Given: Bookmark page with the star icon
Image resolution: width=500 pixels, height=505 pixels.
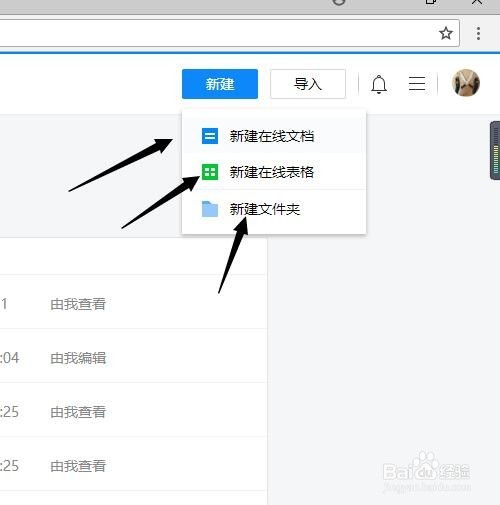Looking at the screenshot, I should pos(446,33).
